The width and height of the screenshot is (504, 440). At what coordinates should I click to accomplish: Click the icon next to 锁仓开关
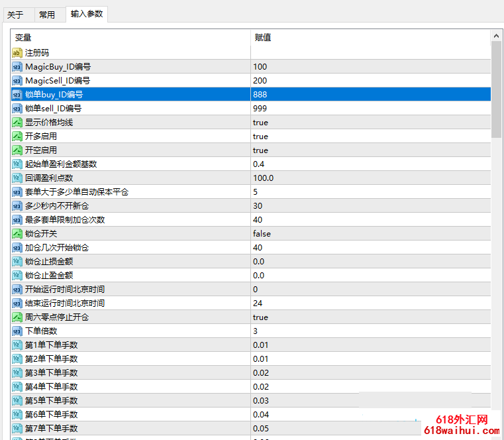click(x=17, y=233)
